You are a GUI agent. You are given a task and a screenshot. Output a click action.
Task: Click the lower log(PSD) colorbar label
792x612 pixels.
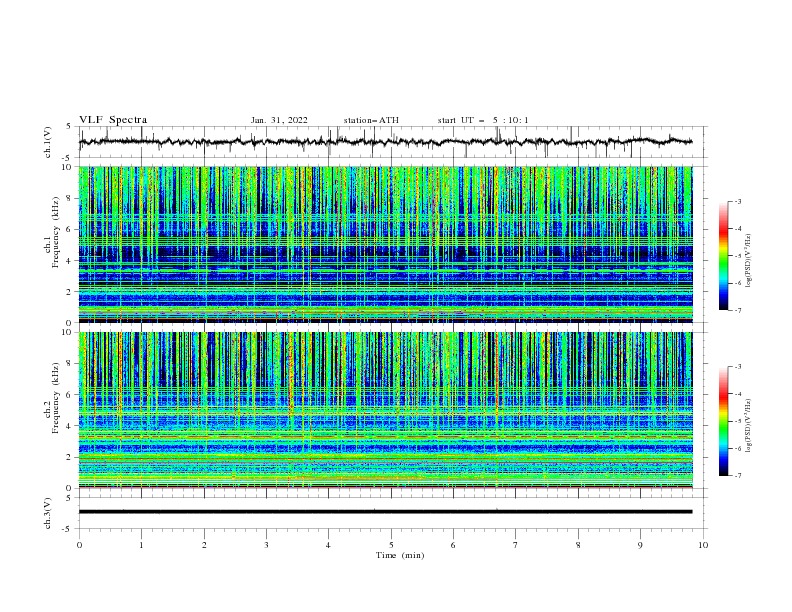tap(749, 426)
